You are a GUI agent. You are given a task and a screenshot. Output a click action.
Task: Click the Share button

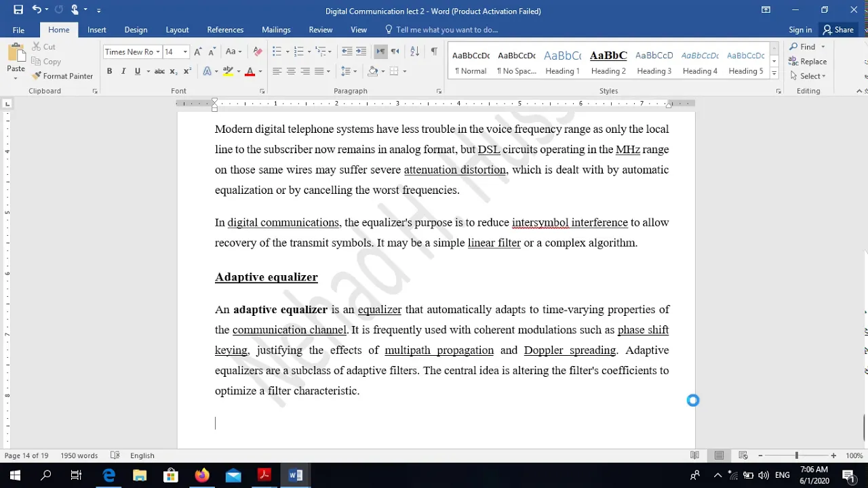[x=838, y=30]
